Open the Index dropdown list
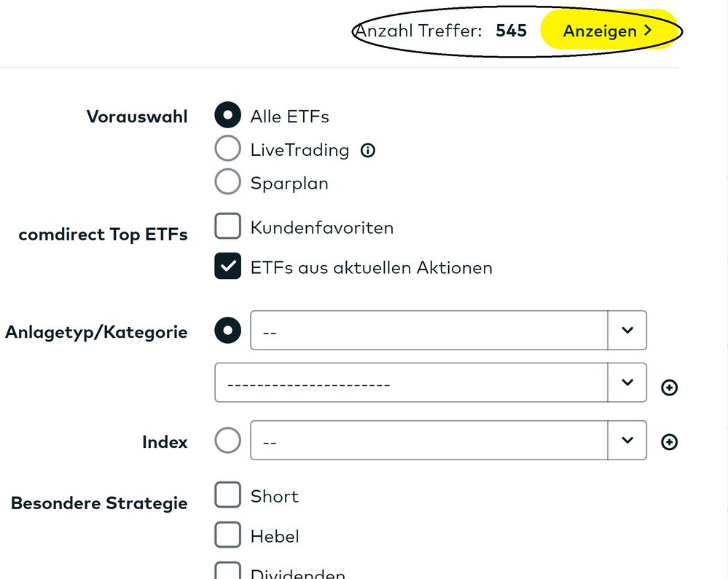 click(x=448, y=441)
